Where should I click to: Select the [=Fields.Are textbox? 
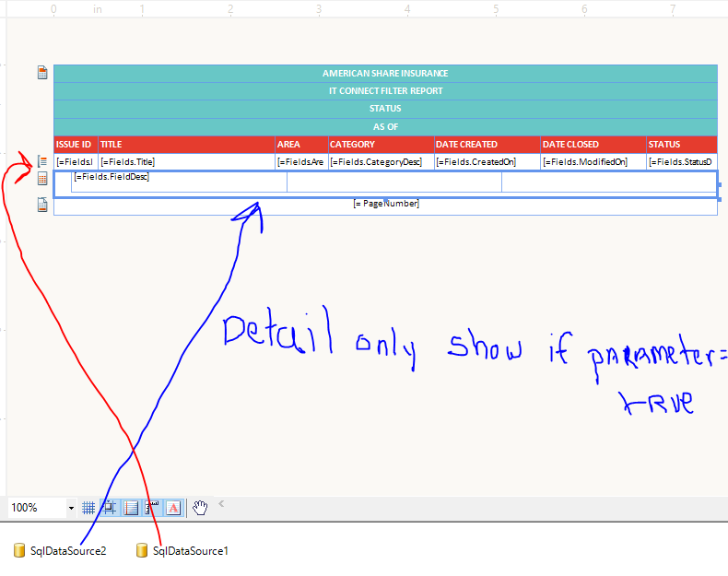pyautogui.click(x=301, y=162)
